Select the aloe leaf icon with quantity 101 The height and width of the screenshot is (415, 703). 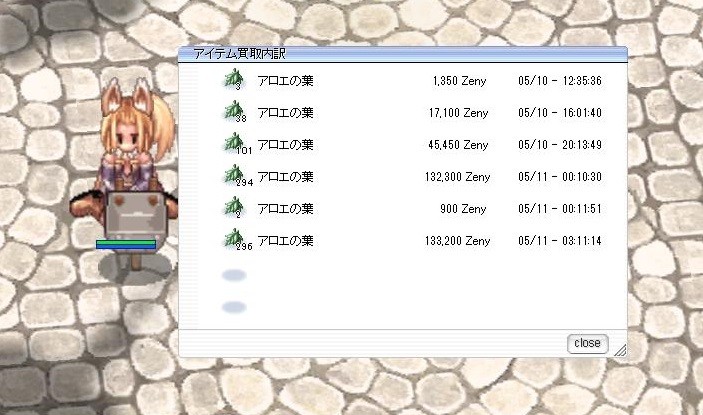coord(234,143)
